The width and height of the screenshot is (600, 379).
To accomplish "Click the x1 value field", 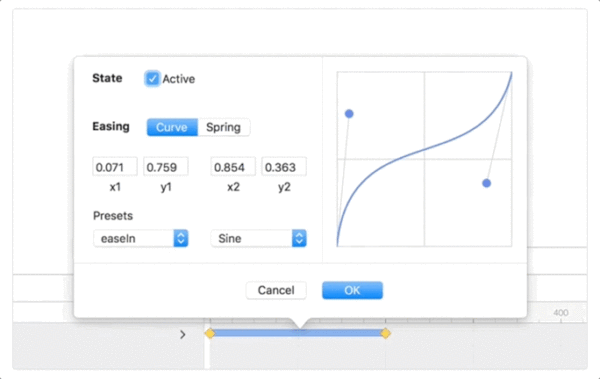I will 115,167.
